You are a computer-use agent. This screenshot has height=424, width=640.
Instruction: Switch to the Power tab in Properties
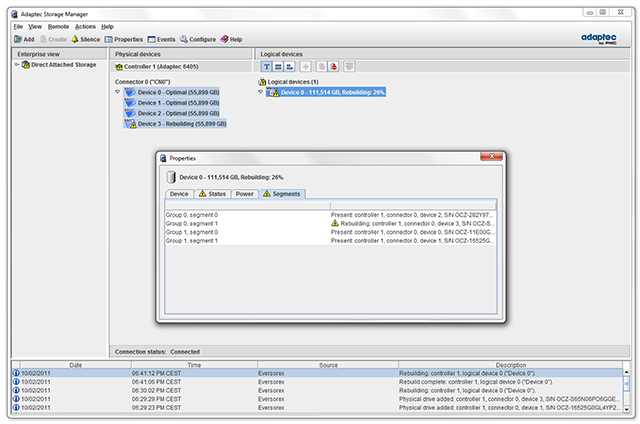point(244,194)
